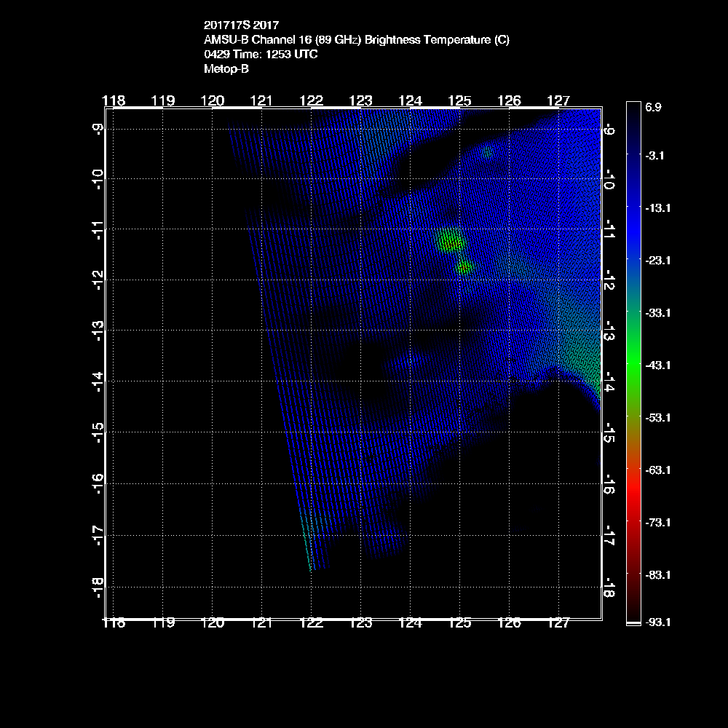Click the large green spot near 125, -11
The height and width of the screenshot is (728, 728).
(449, 240)
